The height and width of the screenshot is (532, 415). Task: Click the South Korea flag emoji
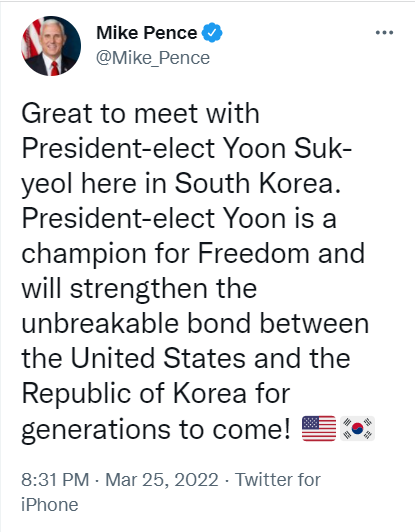pos(357,429)
